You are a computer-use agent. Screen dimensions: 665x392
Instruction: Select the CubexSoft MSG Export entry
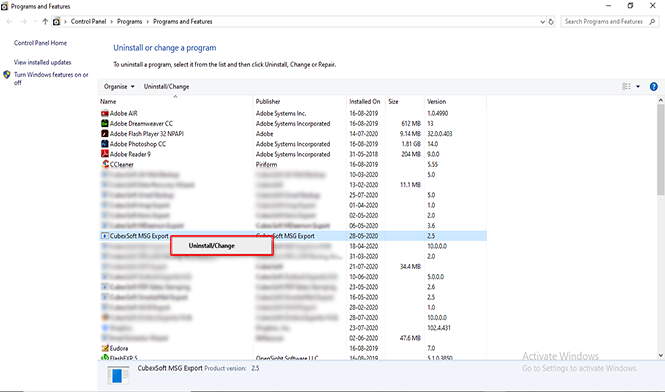click(x=139, y=236)
